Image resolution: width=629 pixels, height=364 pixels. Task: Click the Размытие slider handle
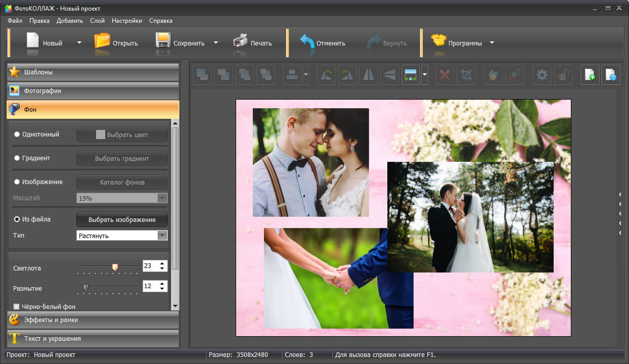85,287
